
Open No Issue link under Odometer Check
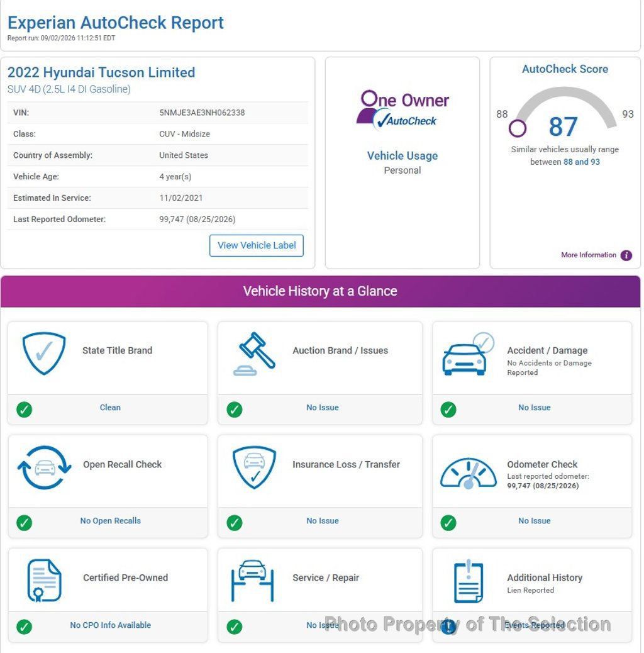(x=535, y=520)
